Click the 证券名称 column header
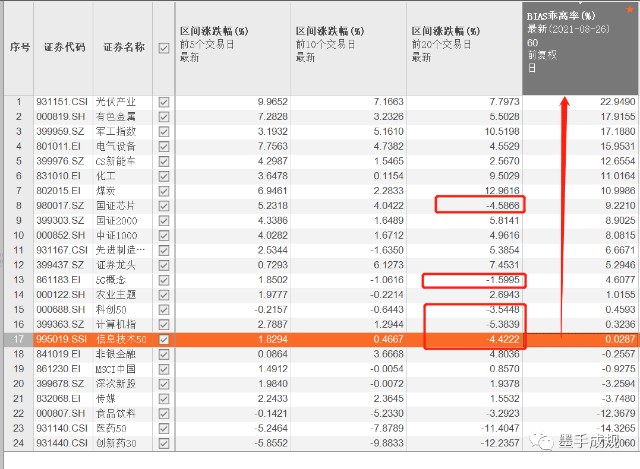This screenshot has width=640, height=469. [x=123, y=49]
